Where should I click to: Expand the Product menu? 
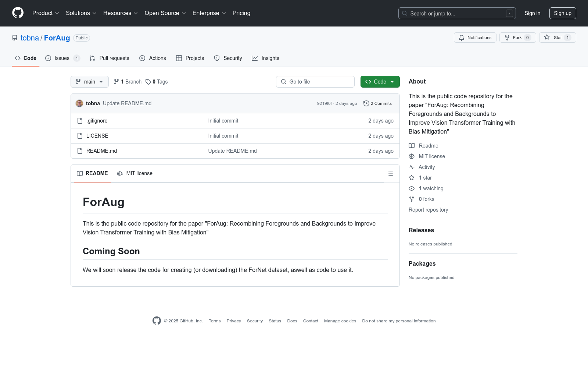46,13
